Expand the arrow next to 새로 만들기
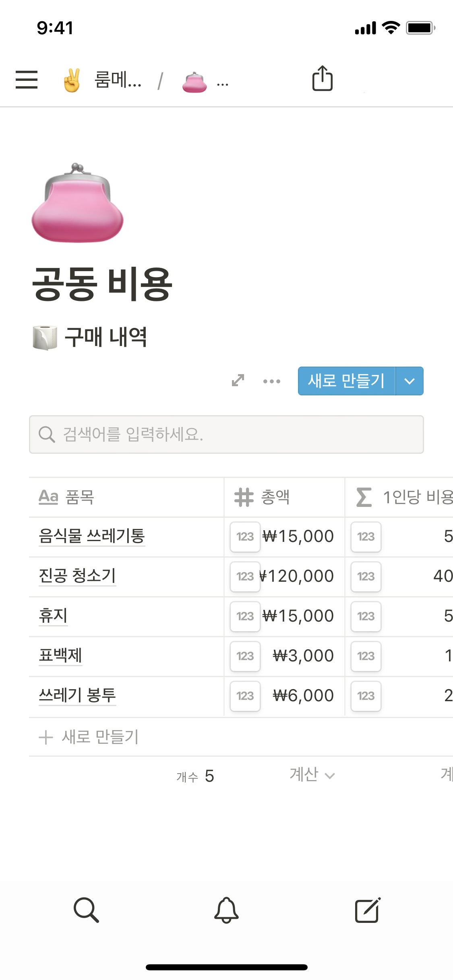This screenshot has width=453, height=980. click(410, 381)
